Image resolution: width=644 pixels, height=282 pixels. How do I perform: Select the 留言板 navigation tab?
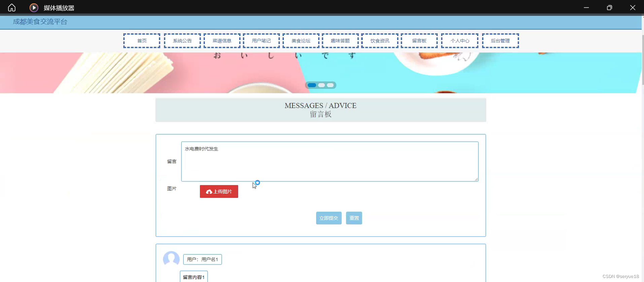419,41
